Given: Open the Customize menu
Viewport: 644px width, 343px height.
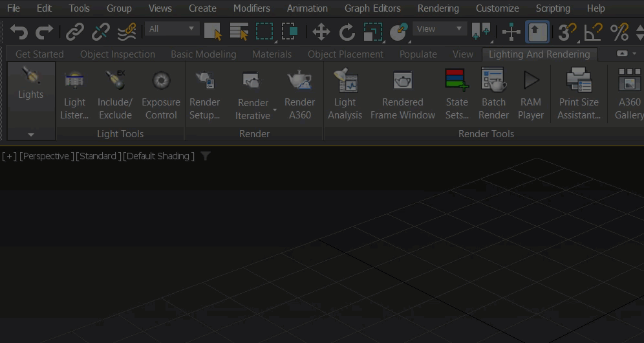Looking at the screenshot, I should point(497,8).
